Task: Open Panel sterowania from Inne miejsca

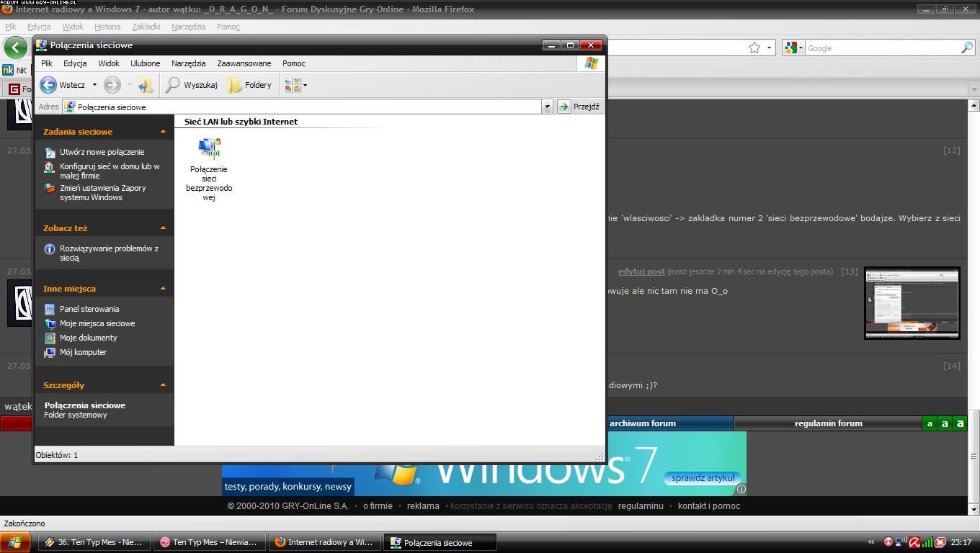Action: 89,309
